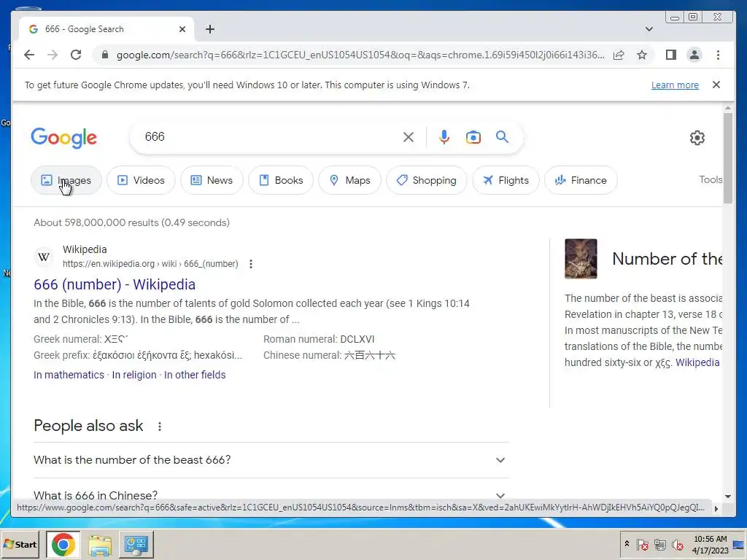The image size is (747, 560).
Task: Share this page from the address bar
Action: pyautogui.click(x=619, y=55)
